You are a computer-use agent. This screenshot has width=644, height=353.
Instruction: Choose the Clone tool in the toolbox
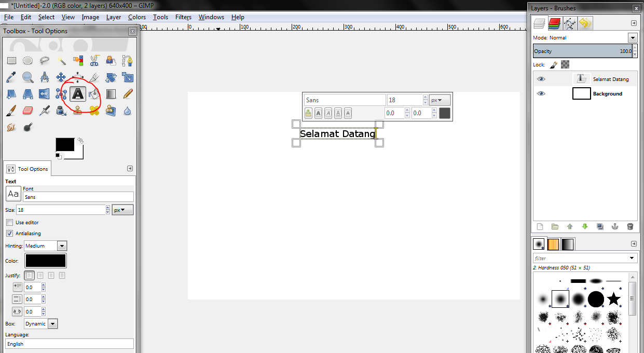tap(78, 110)
